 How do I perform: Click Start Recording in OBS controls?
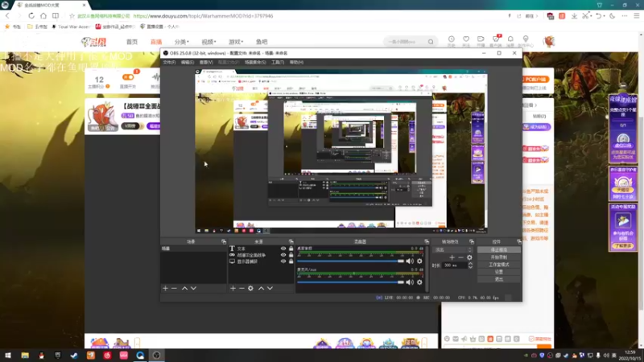click(499, 257)
